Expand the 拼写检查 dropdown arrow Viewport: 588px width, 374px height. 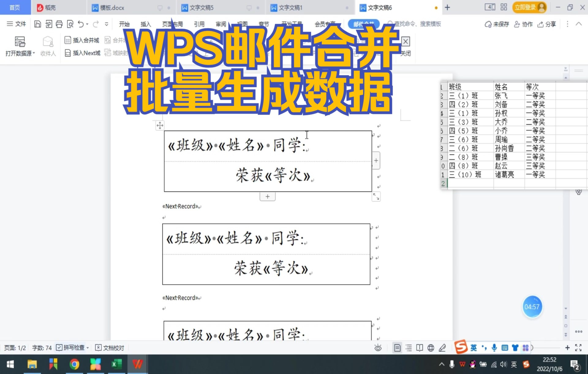(x=88, y=348)
